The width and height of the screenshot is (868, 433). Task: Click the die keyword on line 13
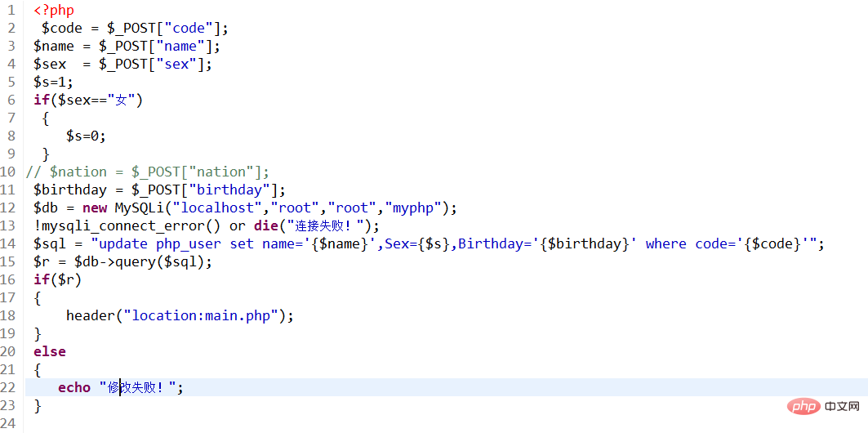pos(265,226)
